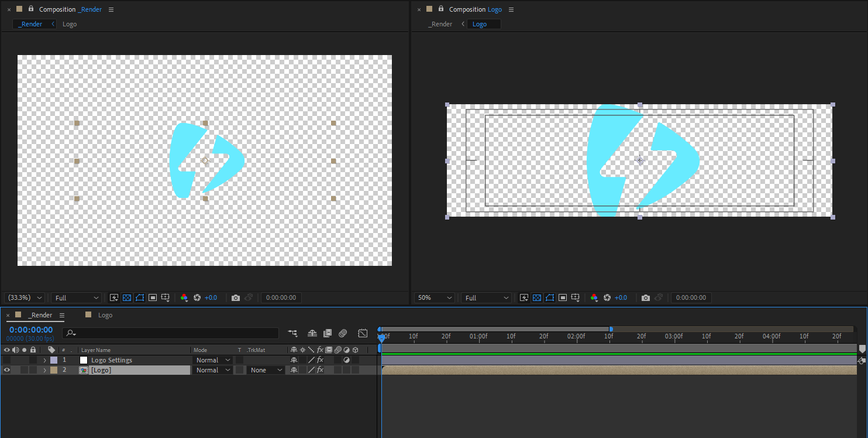Open panel menu of Composition _Render viewer
The image size is (868, 438).
(111, 9)
